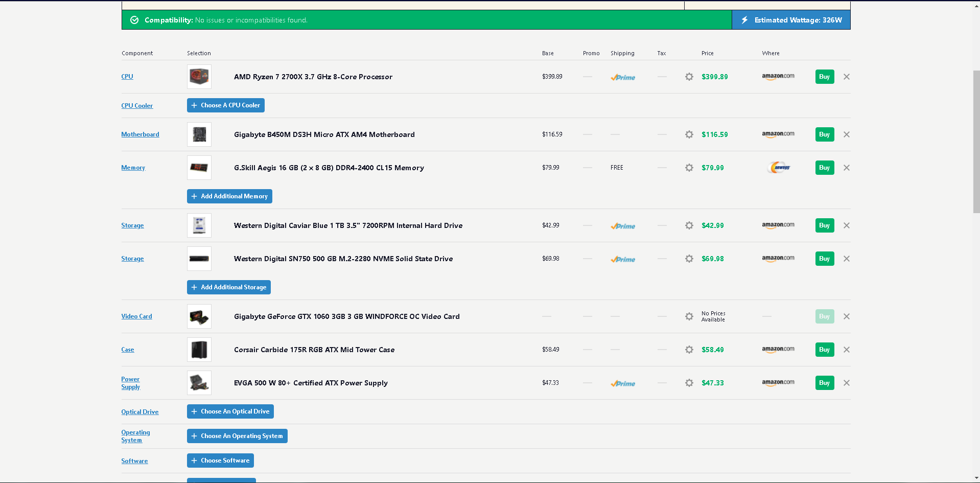Open price settings gear for GTX 1060 card
Screen dimensions: 980x483
tap(689, 316)
